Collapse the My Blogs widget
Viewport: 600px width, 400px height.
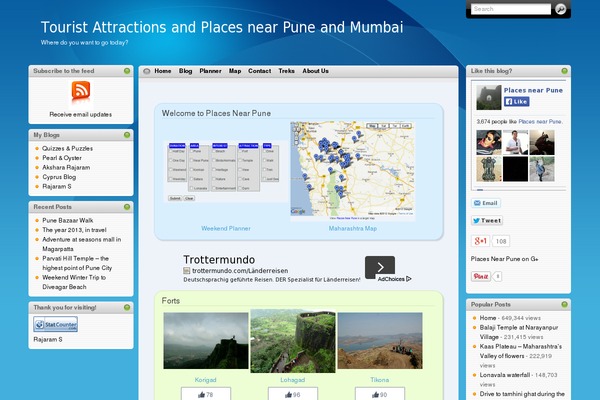click(127, 135)
